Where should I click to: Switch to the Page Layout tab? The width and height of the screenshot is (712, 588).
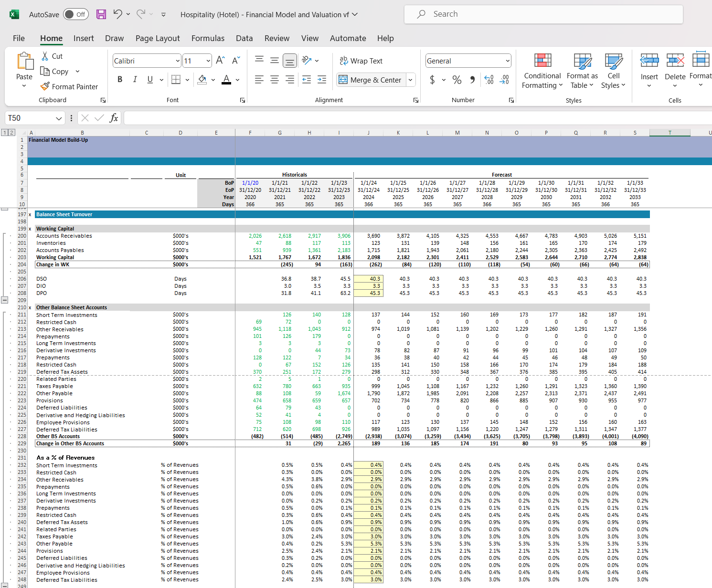pos(158,38)
